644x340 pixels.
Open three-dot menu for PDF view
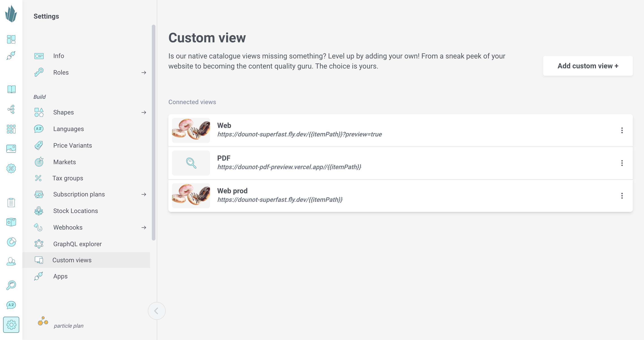coord(622,163)
